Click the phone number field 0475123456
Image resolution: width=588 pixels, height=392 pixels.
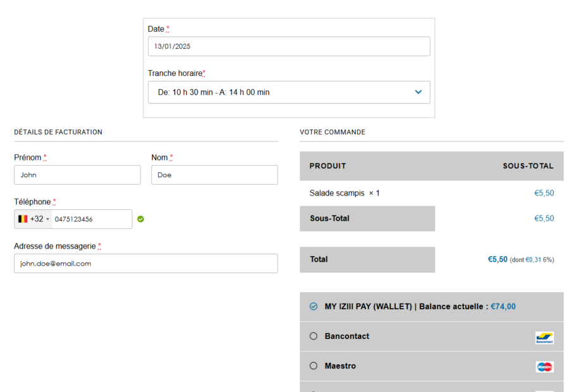[92, 219]
